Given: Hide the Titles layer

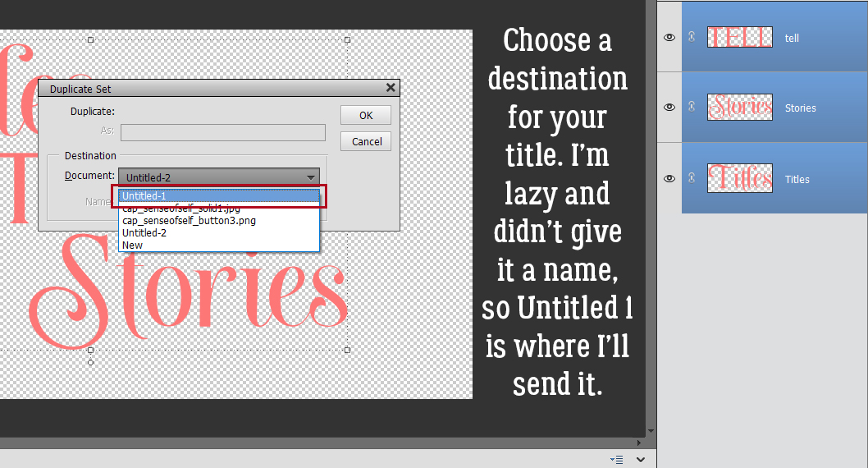Looking at the screenshot, I should [669, 178].
